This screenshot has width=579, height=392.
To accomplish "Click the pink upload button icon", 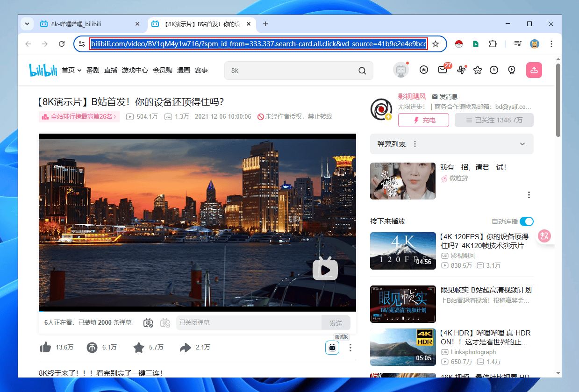I will coord(534,70).
